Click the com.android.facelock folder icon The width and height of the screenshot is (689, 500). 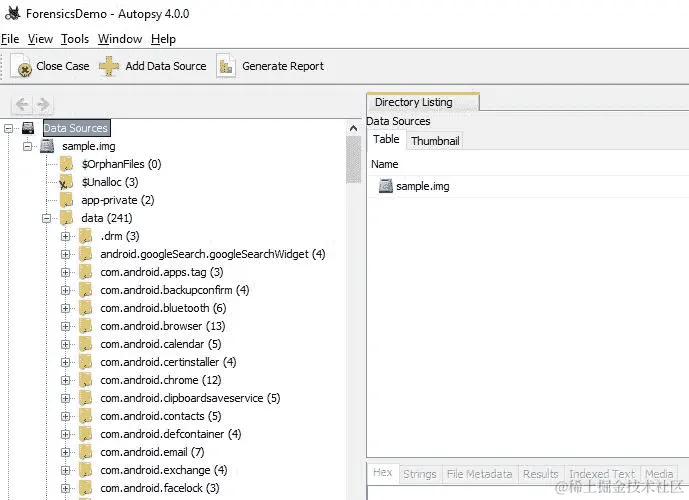tap(85, 488)
